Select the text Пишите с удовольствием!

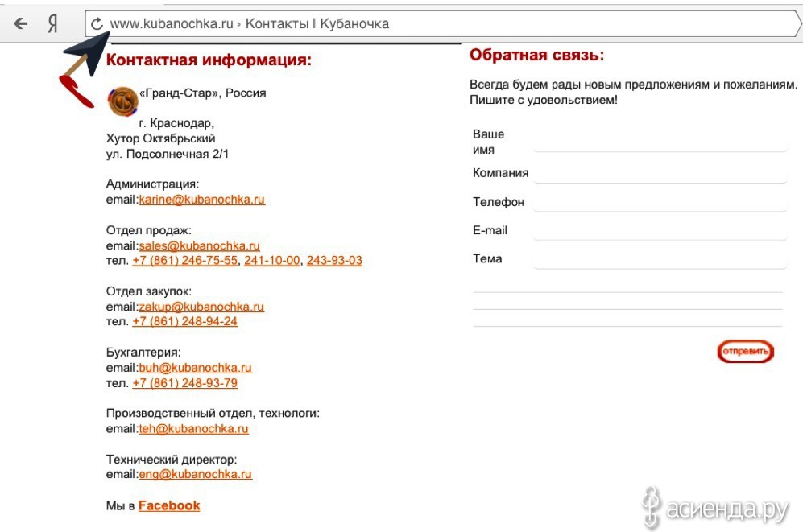(544, 100)
